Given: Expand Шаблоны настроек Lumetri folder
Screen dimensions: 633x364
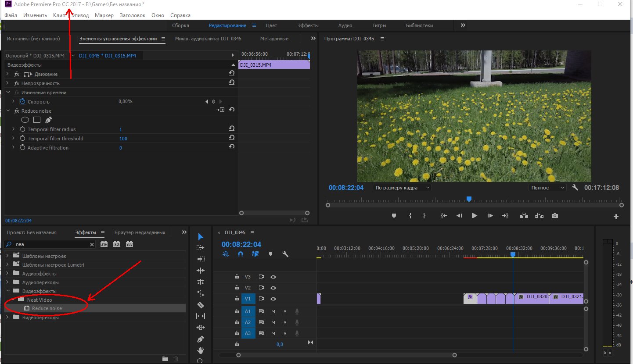Looking at the screenshot, I should (8, 265).
